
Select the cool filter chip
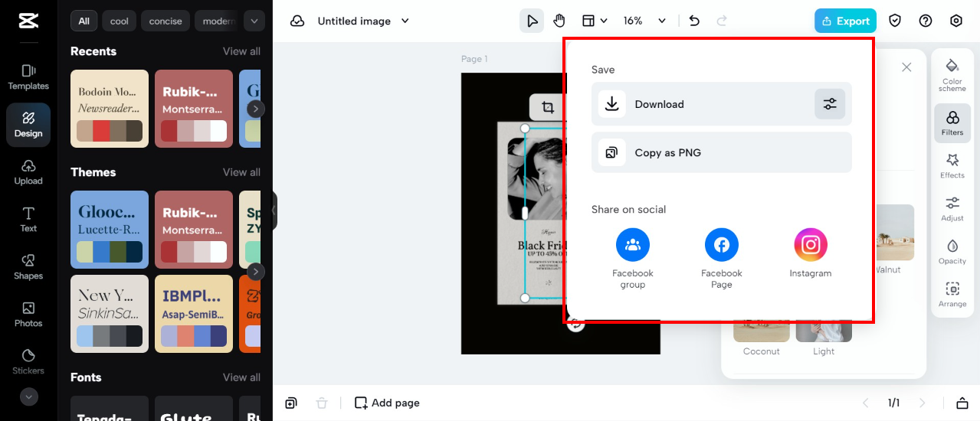[x=120, y=21]
